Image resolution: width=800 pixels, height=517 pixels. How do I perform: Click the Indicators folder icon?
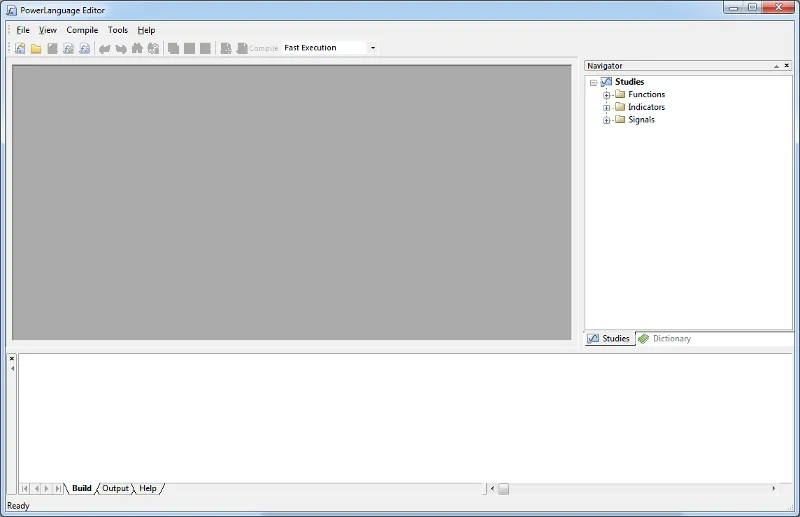point(620,107)
